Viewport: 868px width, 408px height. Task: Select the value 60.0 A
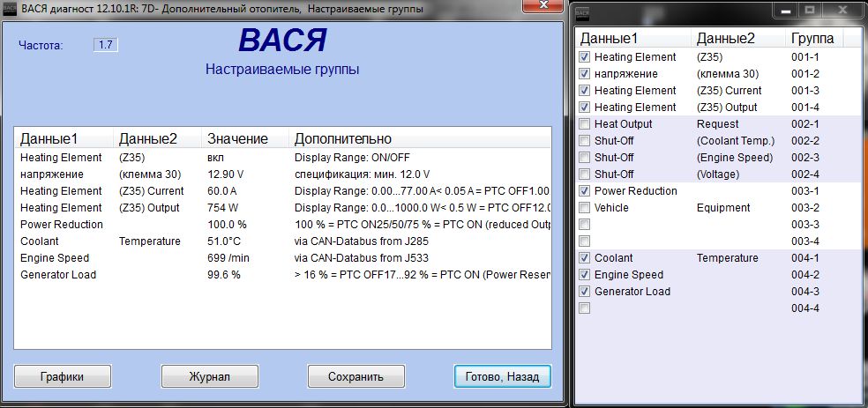[x=222, y=191]
